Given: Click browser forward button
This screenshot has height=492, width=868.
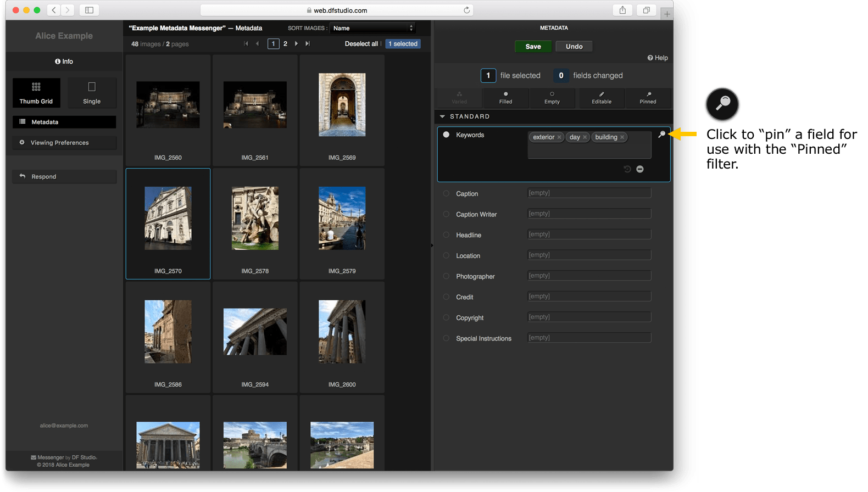Looking at the screenshot, I should (x=68, y=10).
